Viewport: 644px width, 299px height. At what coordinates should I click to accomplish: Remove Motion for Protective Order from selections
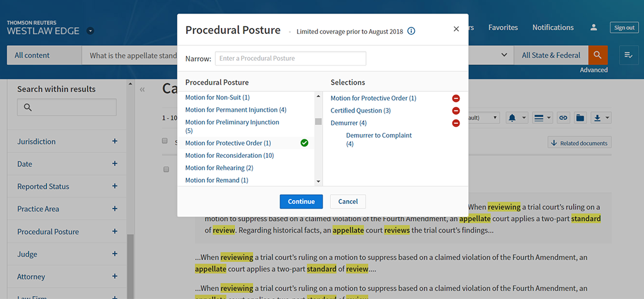(x=456, y=98)
